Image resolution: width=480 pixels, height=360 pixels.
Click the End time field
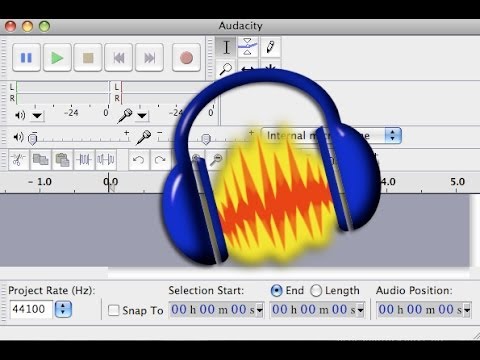pyautogui.click(x=313, y=310)
